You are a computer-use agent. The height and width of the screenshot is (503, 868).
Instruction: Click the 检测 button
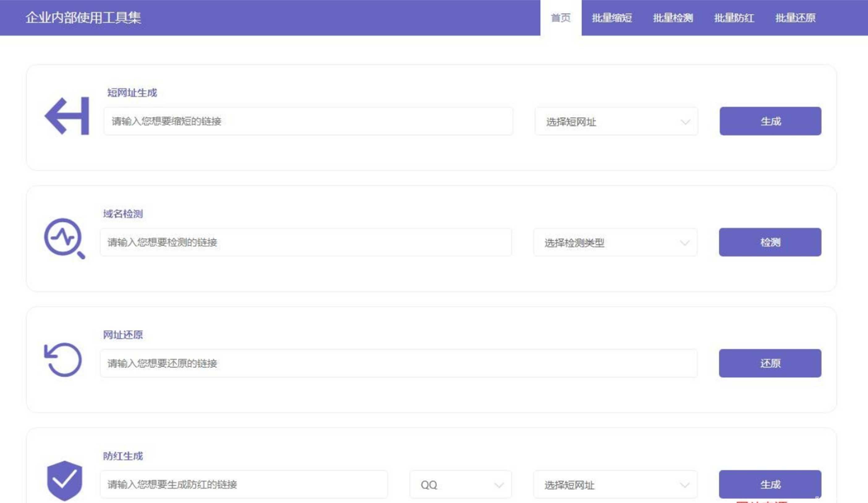point(770,242)
